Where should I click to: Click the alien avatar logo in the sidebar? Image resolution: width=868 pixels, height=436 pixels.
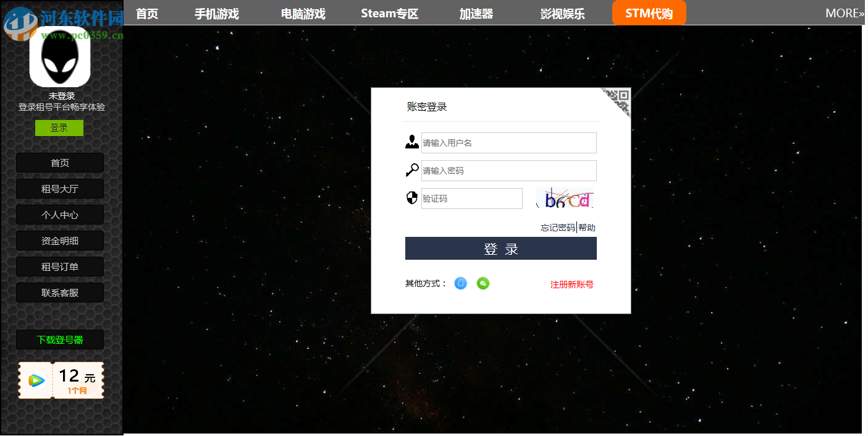pyautogui.click(x=59, y=56)
